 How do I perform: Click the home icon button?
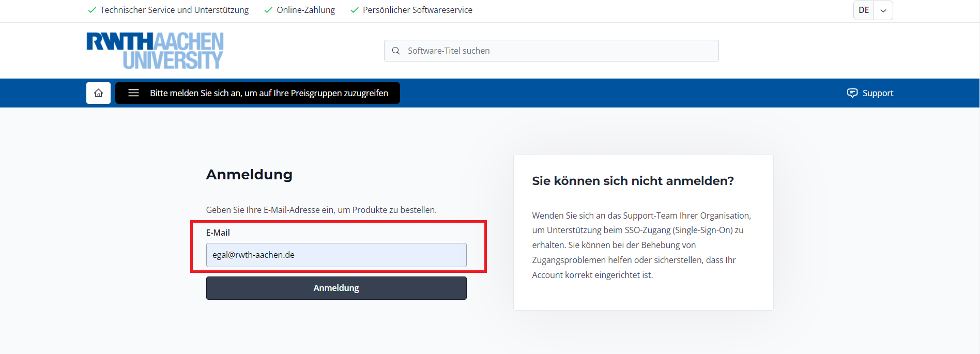tap(98, 93)
